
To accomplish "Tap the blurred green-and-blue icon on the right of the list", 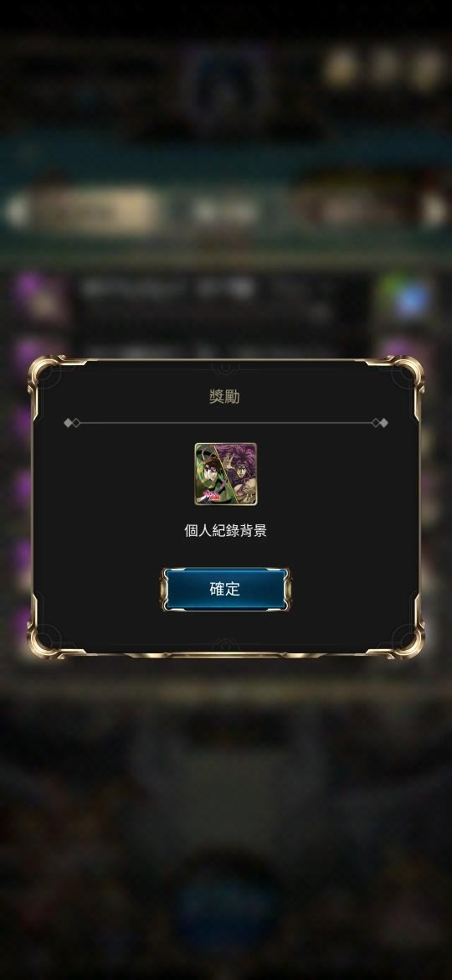I will 407,298.
